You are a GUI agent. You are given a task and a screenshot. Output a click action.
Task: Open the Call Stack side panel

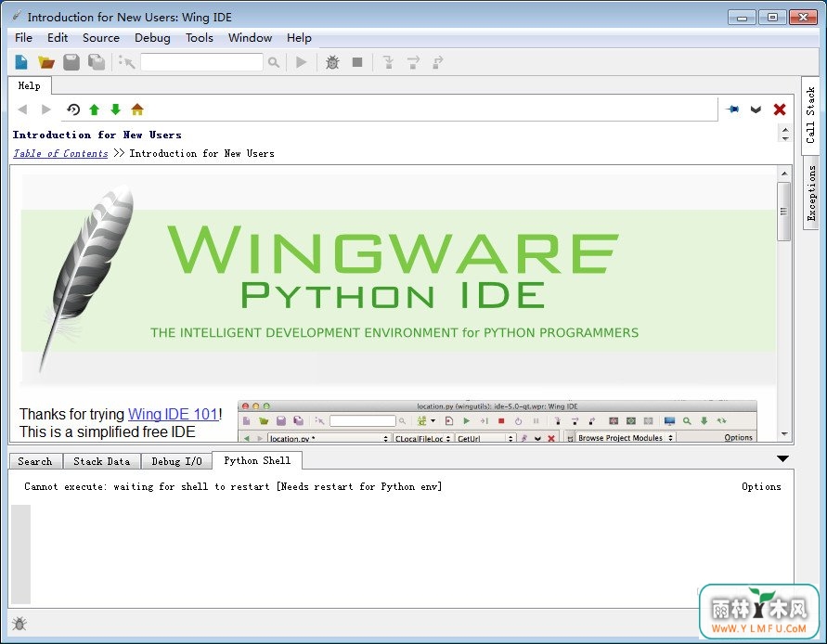tap(810, 115)
